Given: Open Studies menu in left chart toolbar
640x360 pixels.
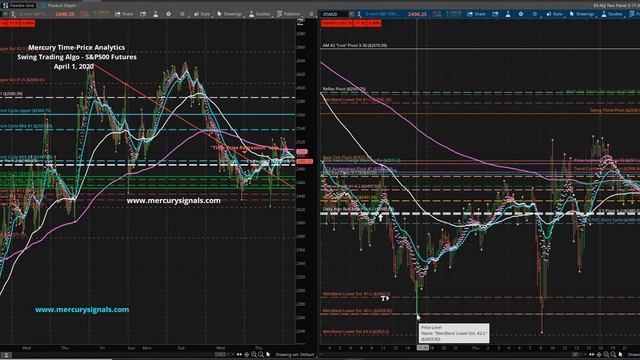Looking at the screenshot, I should (x=259, y=14).
